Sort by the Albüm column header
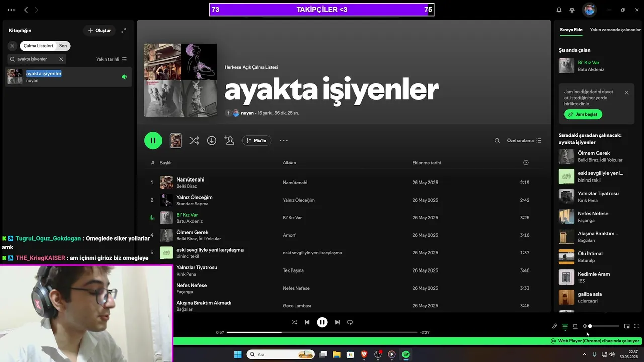This screenshot has width=644, height=362. coord(289,163)
